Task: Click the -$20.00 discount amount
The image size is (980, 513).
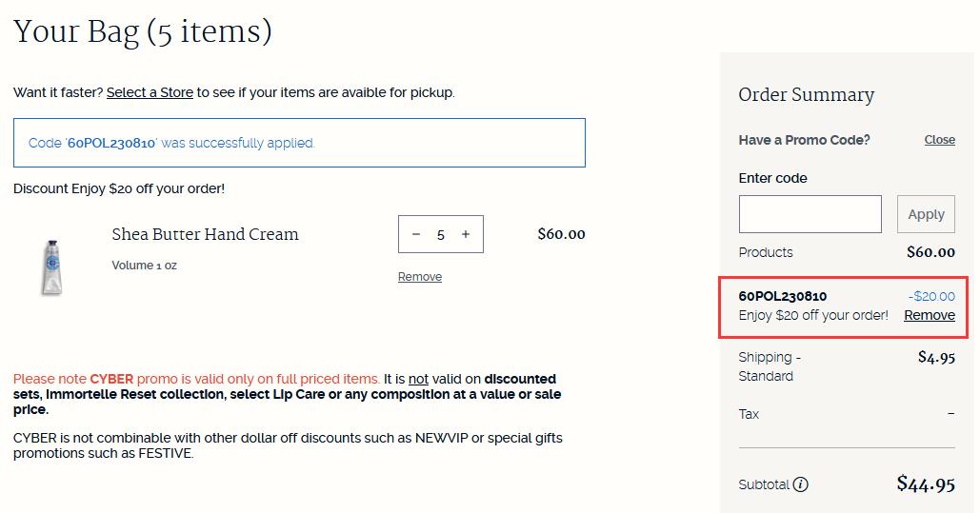Action: [931, 296]
